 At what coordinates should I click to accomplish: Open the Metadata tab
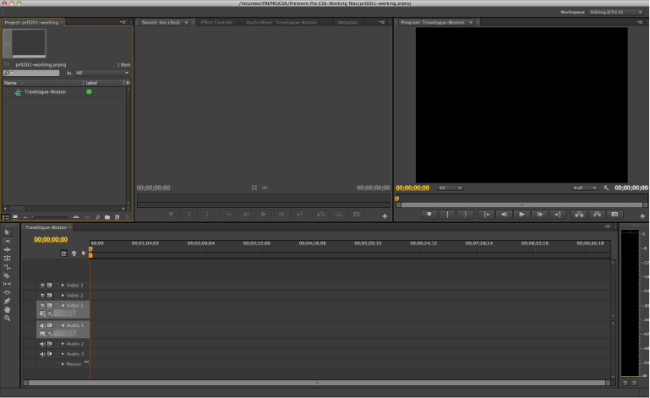click(348, 22)
